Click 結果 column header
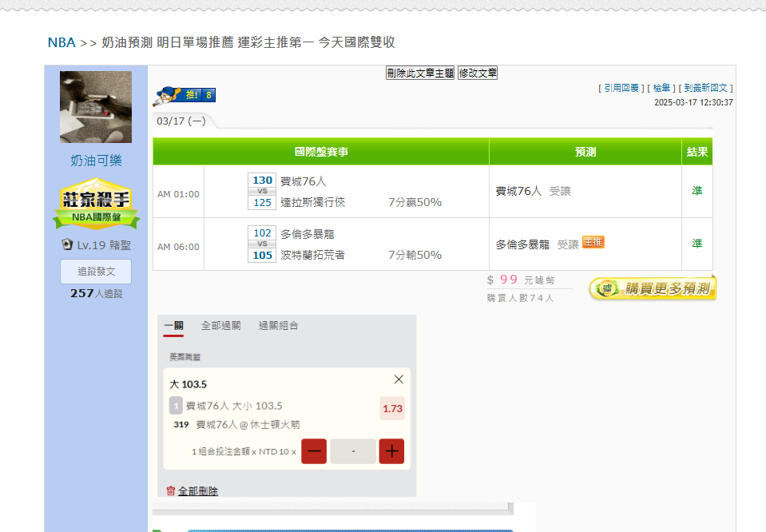Viewport: 766px width, 532px height. pyautogui.click(x=697, y=152)
